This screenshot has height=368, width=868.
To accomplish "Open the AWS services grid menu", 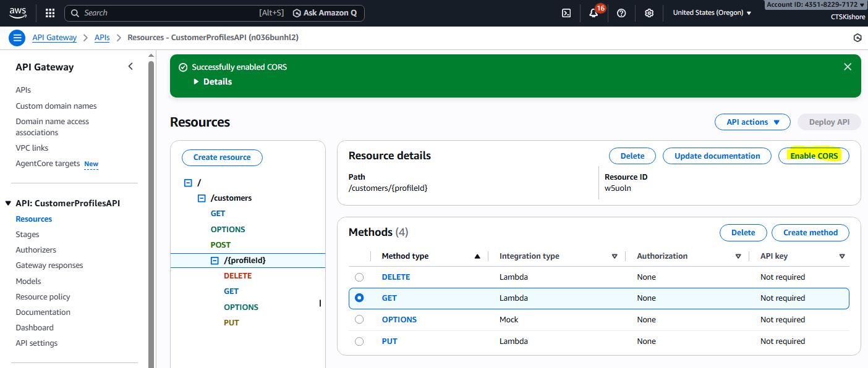I will (x=50, y=13).
